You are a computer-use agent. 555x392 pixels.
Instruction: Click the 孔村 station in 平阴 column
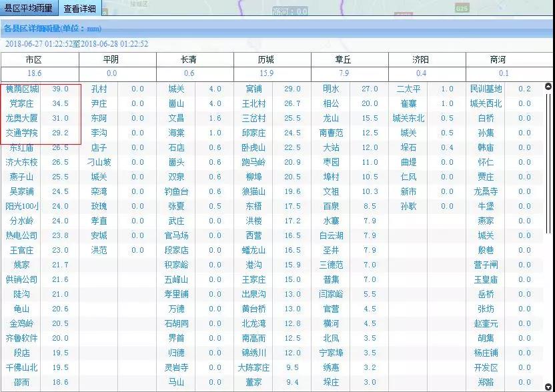point(99,89)
